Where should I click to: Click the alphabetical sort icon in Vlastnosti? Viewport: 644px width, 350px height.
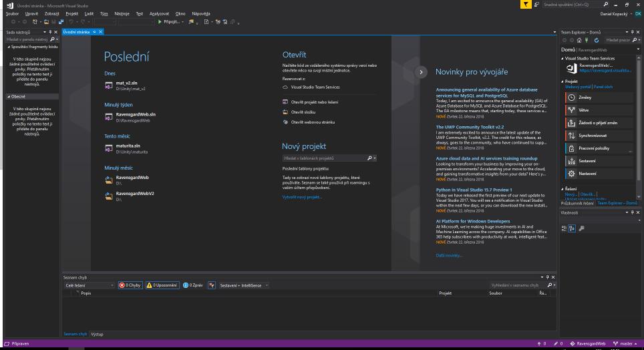click(x=572, y=228)
